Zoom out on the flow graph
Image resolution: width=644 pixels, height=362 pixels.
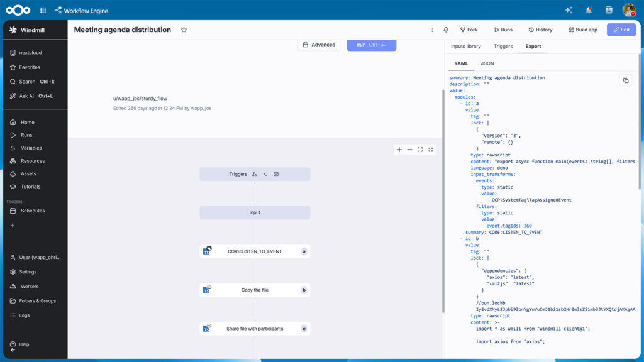[x=409, y=150]
